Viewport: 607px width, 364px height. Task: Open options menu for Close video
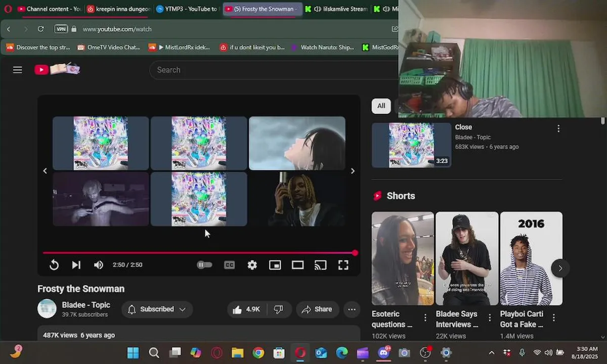[558, 128]
